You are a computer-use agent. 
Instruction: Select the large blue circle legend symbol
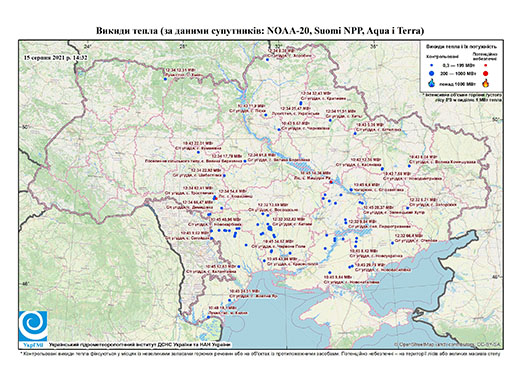click(x=432, y=73)
